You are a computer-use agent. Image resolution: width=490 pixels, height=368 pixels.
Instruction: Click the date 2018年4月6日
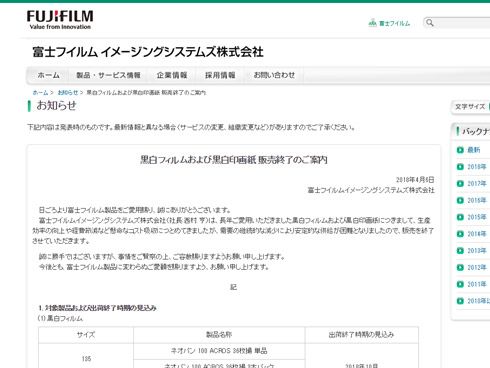[415, 180]
